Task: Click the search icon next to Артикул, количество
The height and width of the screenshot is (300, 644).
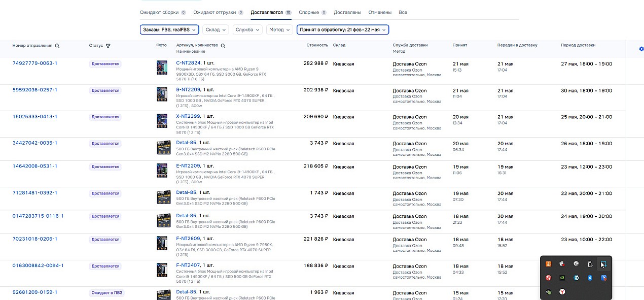Action: 223,46
